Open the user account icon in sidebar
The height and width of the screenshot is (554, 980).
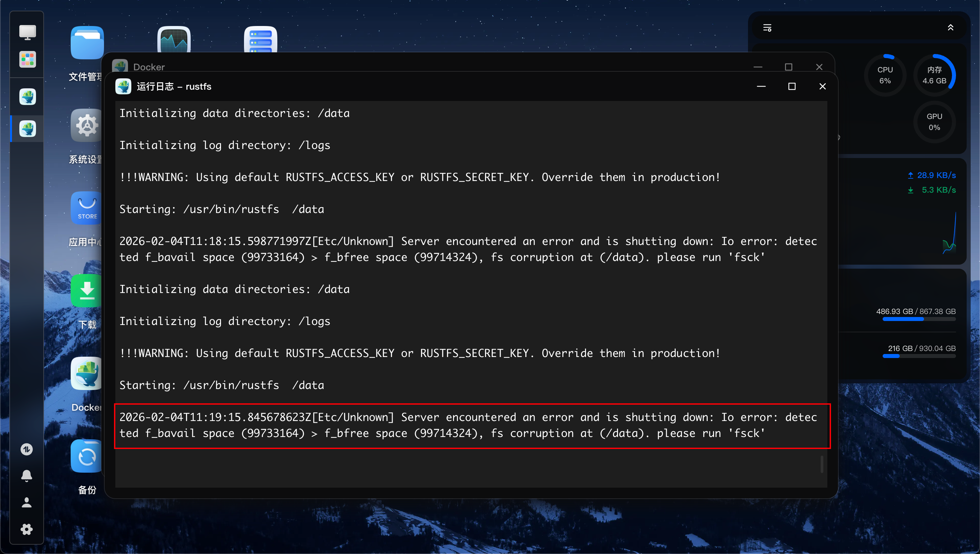pos(27,502)
